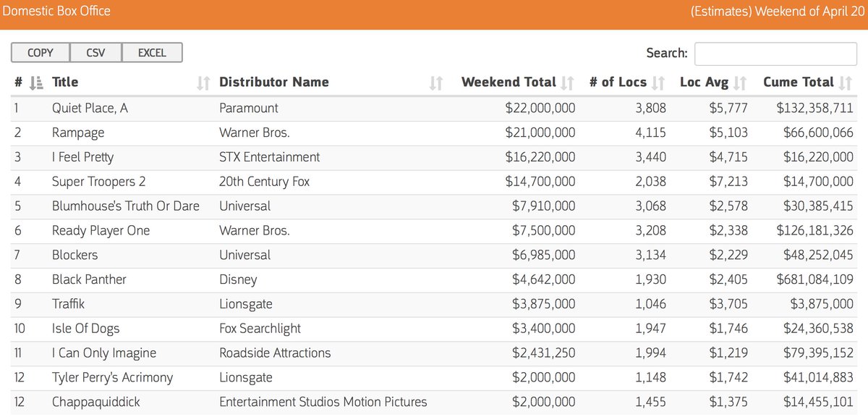Sort by # of Locs using its arrows icon

658,83
